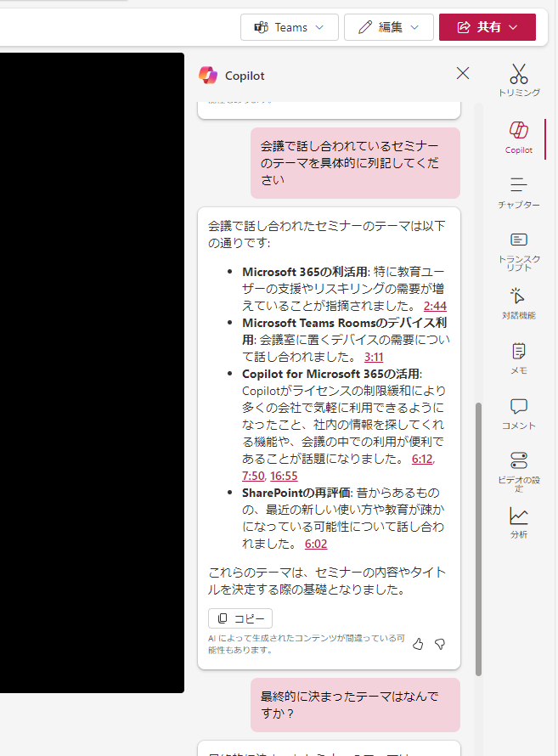Image resolution: width=558 pixels, height=756 pixels.
Task: Select the user message about seminar themes
Action: (355, 163)
